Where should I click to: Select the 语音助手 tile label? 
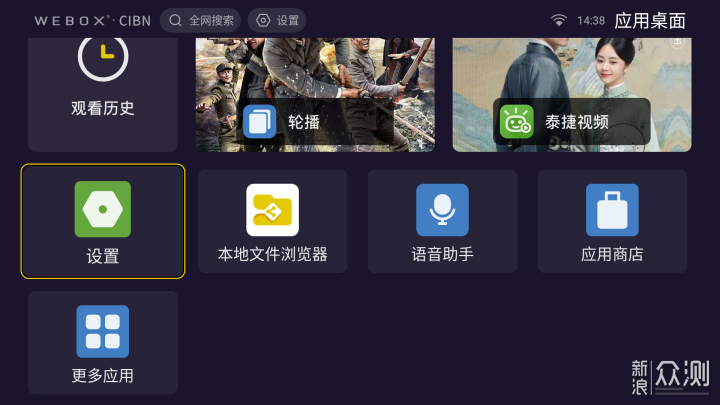[442, 254]
